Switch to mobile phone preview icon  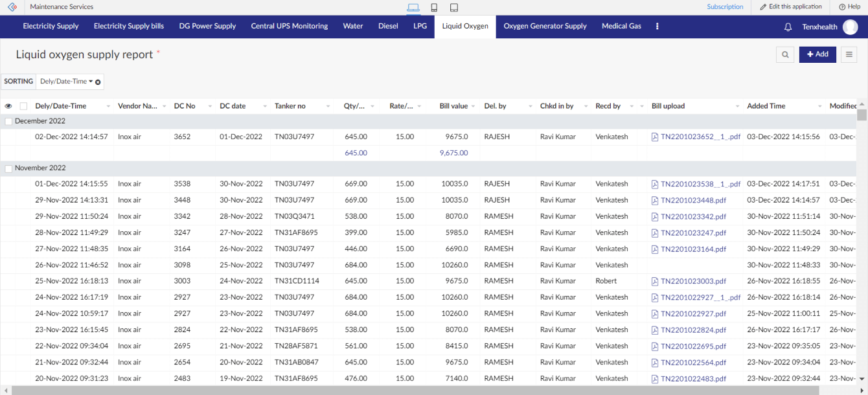pyautogui.click(x=434, y=7)
